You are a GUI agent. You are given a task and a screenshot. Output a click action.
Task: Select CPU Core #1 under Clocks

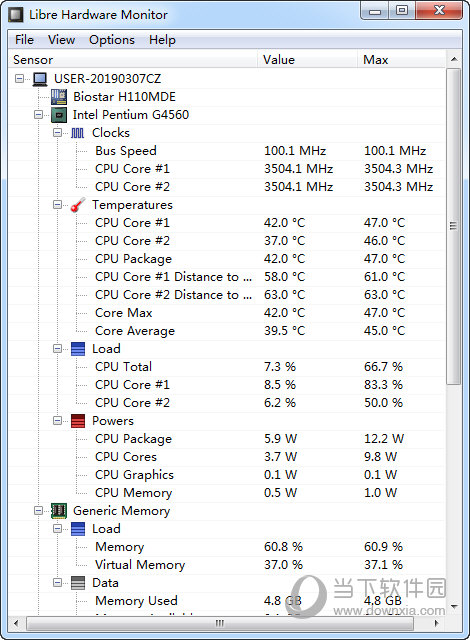(227, 169)
